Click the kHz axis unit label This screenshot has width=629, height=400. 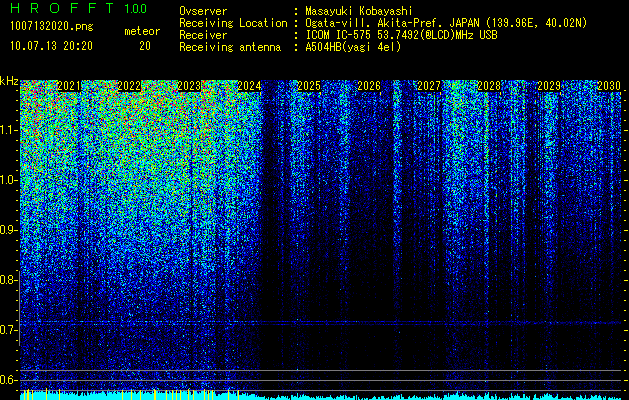click(9, 81)
